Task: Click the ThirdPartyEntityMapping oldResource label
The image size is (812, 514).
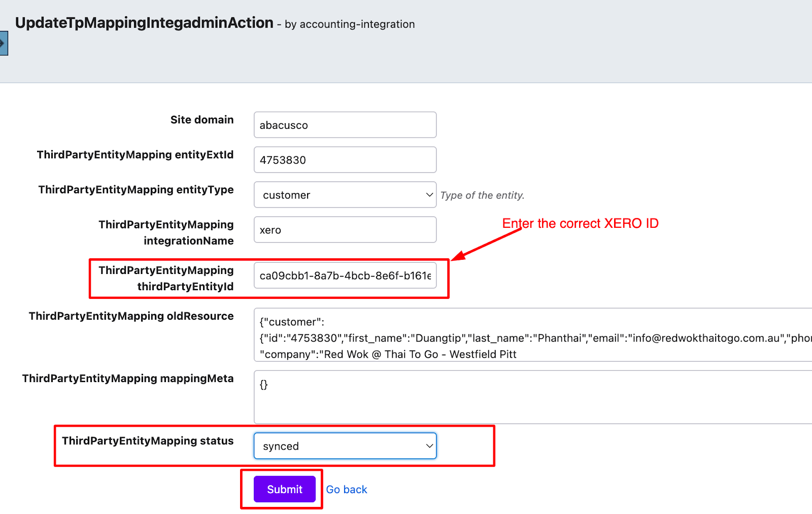Action: click(131, 316)
